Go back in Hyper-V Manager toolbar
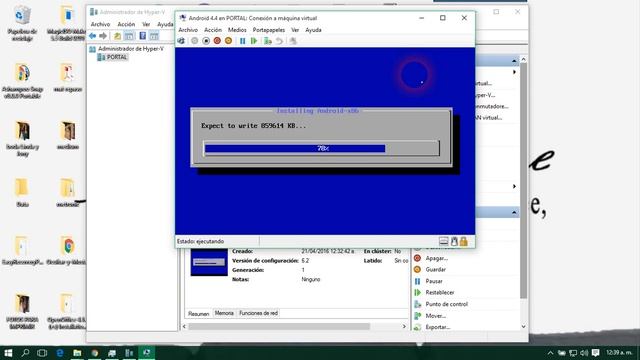The image size is (640, 360). [x=93, y=36]
